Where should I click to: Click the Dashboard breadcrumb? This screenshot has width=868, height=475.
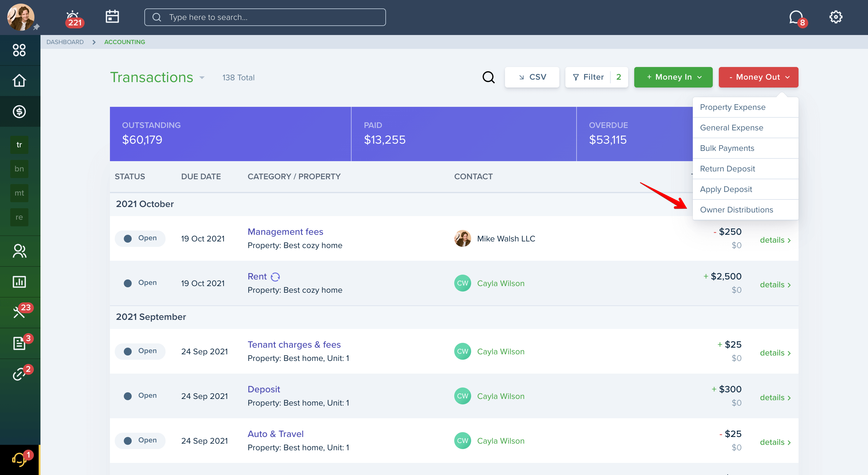coord(65,42)
